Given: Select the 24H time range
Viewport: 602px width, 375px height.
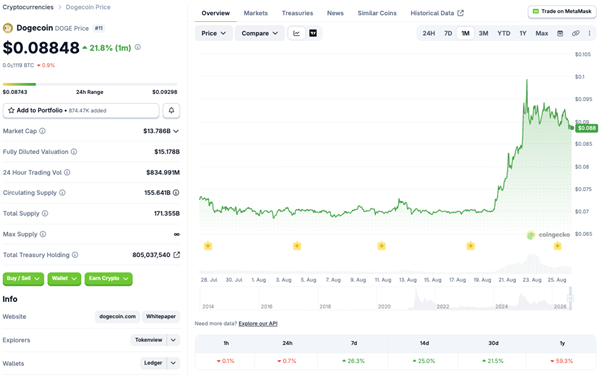Looking at the screenshot, I should click(x=429, y=33).
